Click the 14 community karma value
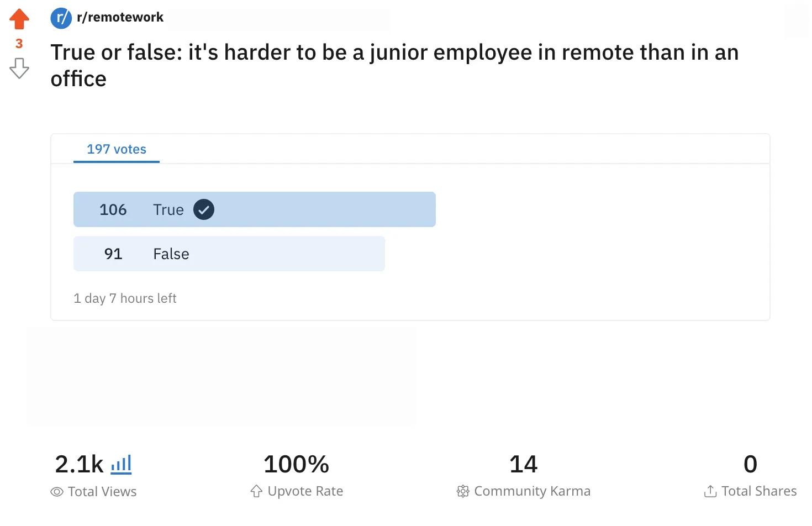The width and height of the screenshot is (812, 526). 523,464
